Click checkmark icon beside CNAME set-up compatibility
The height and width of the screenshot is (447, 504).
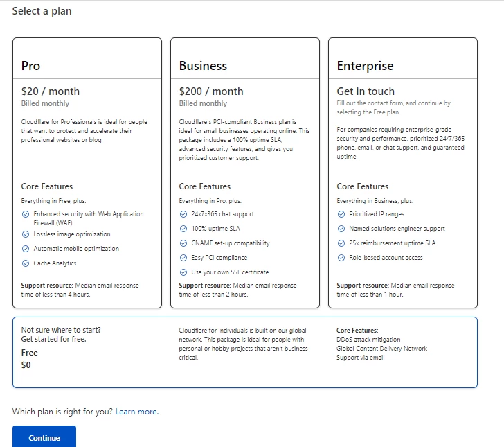183,243
